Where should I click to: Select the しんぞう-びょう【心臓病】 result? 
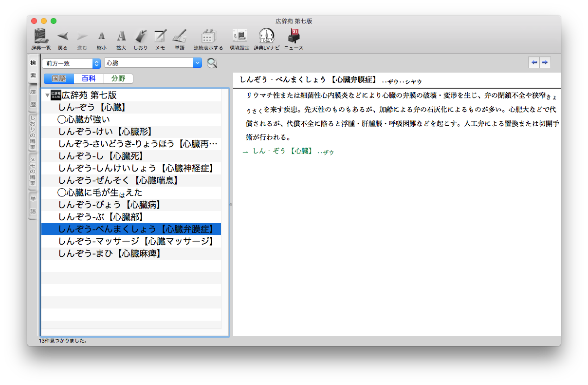131,205
